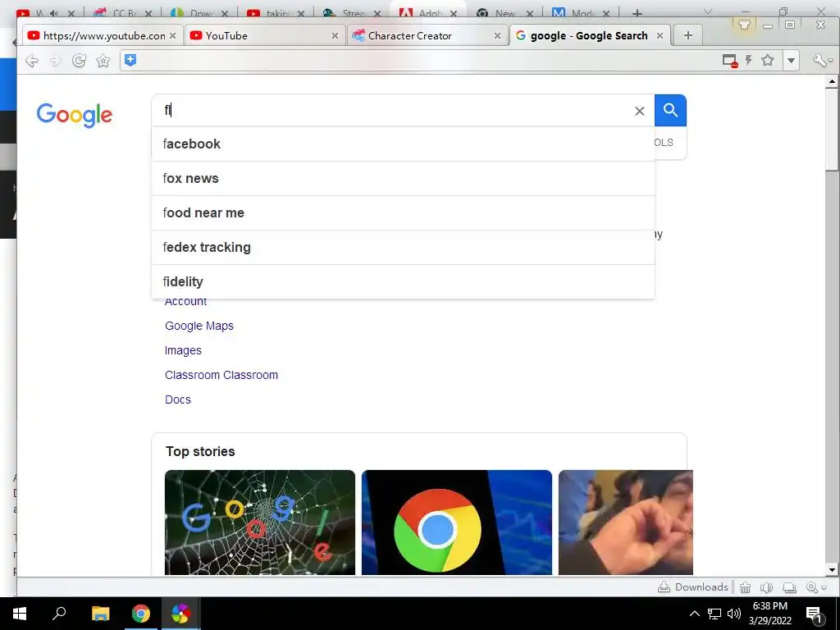This screenshot has height=630, width=840.
Task: Click the lightning bolt icon in toolbar
Action: coord(748,60)
